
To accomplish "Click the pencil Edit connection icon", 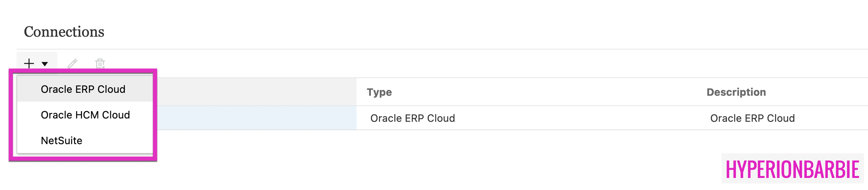I will [72, 63].
